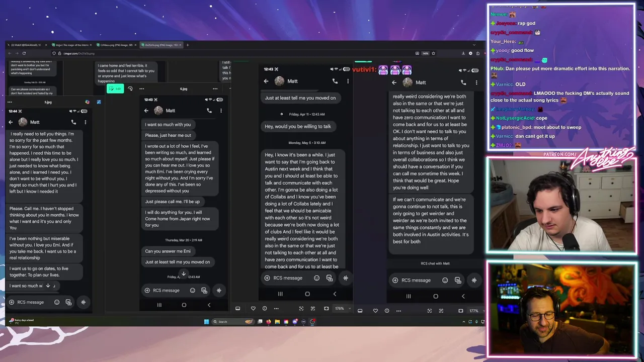Open a new browser tab with plus button

188,45
